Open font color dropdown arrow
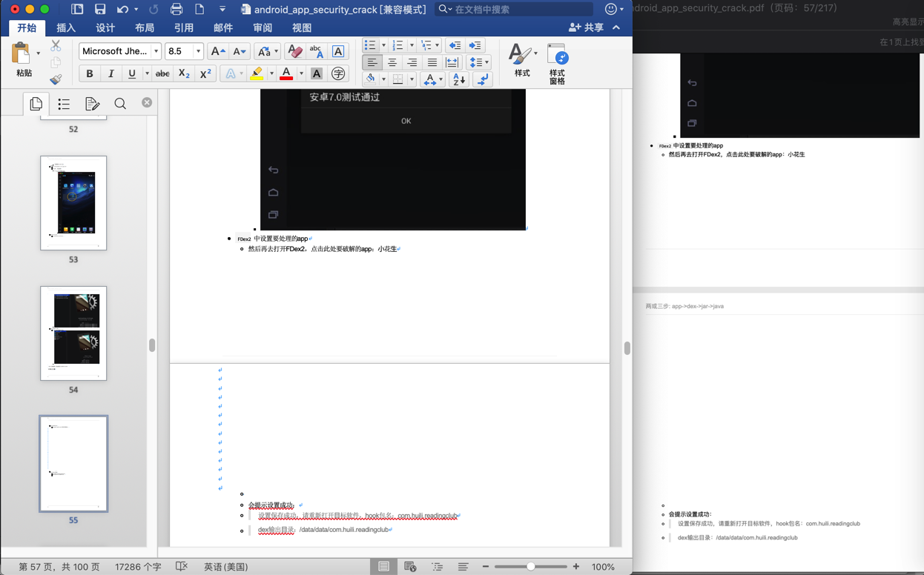 (x=301, y=74)
